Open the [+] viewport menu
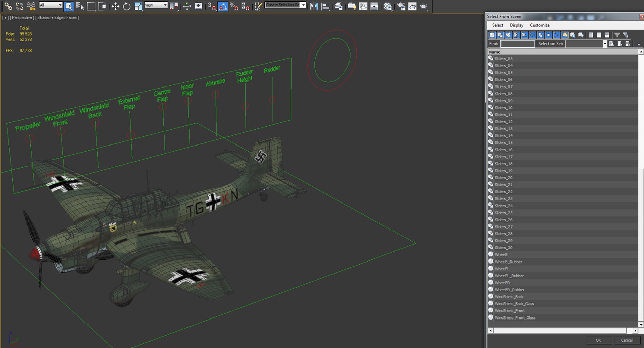Viewport: 644px width, 348px height. (x=5, y=18)
